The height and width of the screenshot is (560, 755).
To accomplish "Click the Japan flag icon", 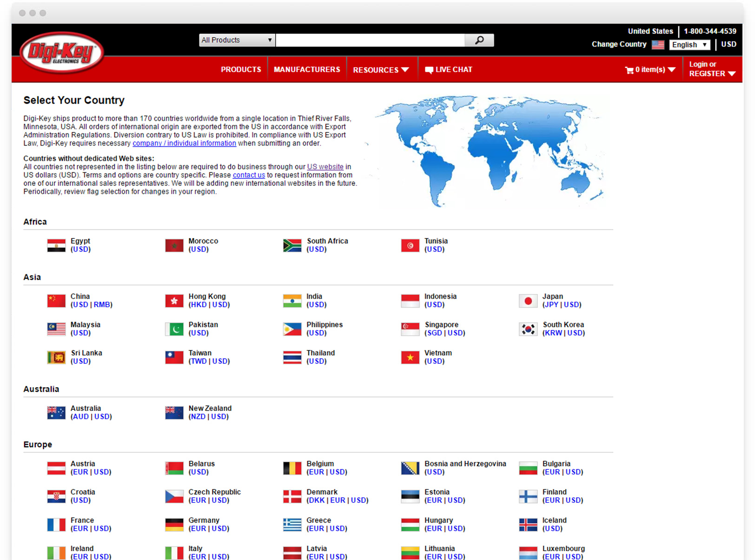I will [528, 301].
